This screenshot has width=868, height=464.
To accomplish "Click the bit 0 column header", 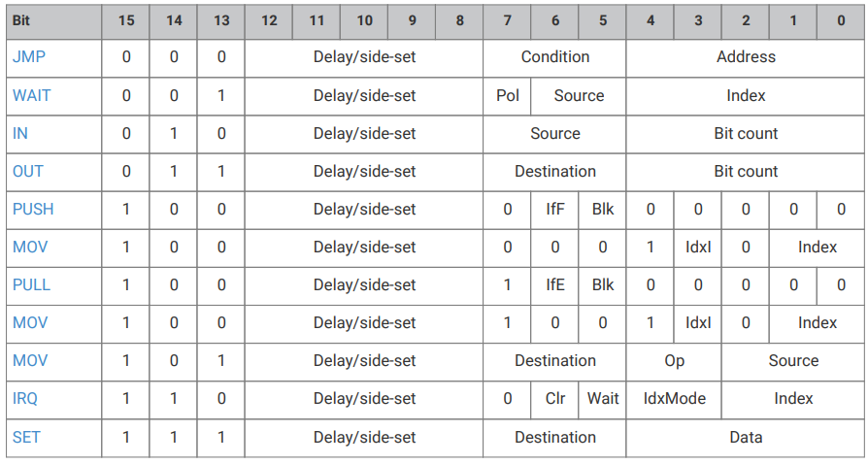I will pos(841,21).
